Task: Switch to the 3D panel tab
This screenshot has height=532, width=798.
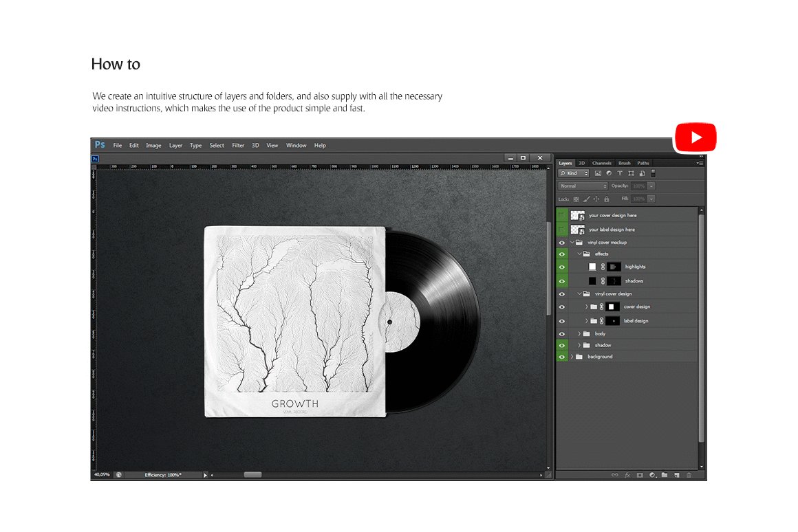Action: [x=582, y=164]
